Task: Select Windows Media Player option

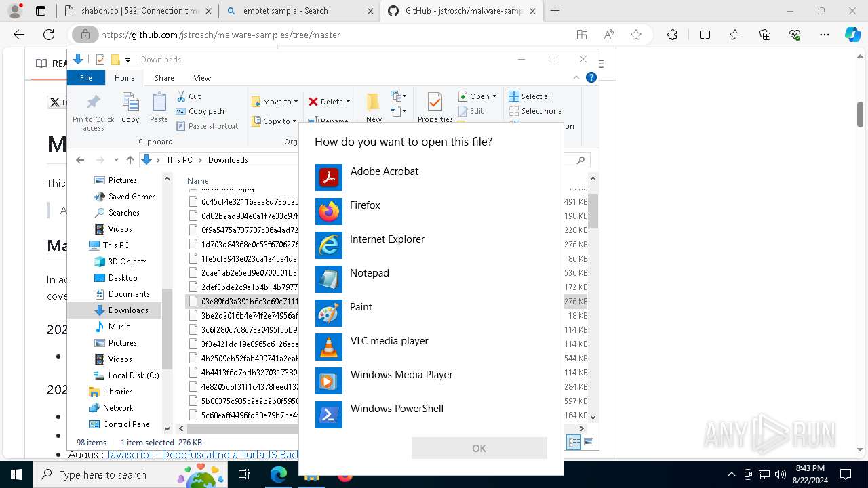Action: pos(431,381)
